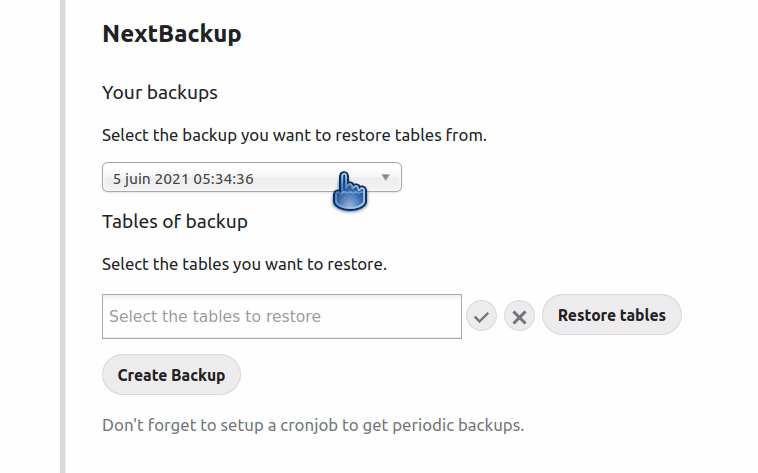The height and width of the screenshot is (473, 758).
Task: Deselect tables using the round cross button
Action: click(x=519, y=316)
